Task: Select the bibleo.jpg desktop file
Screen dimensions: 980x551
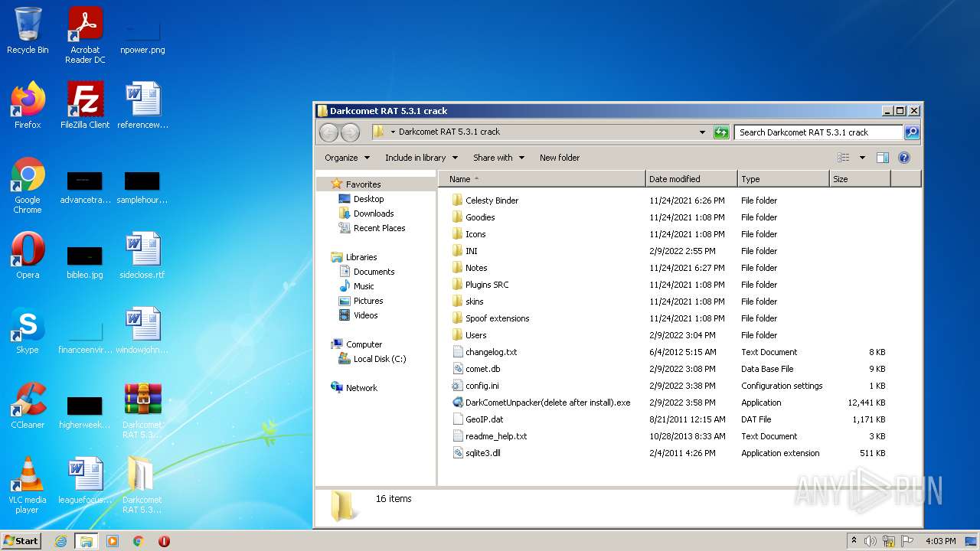Action: [85, 262]
